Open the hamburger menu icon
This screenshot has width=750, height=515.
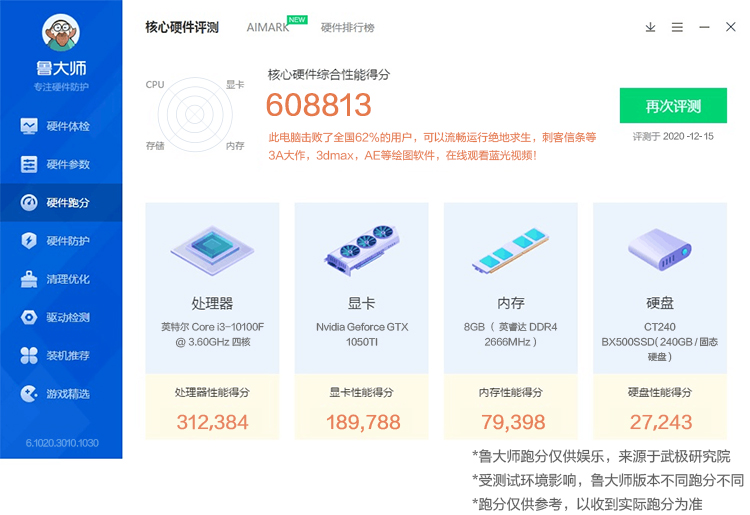tap(677, 27)
